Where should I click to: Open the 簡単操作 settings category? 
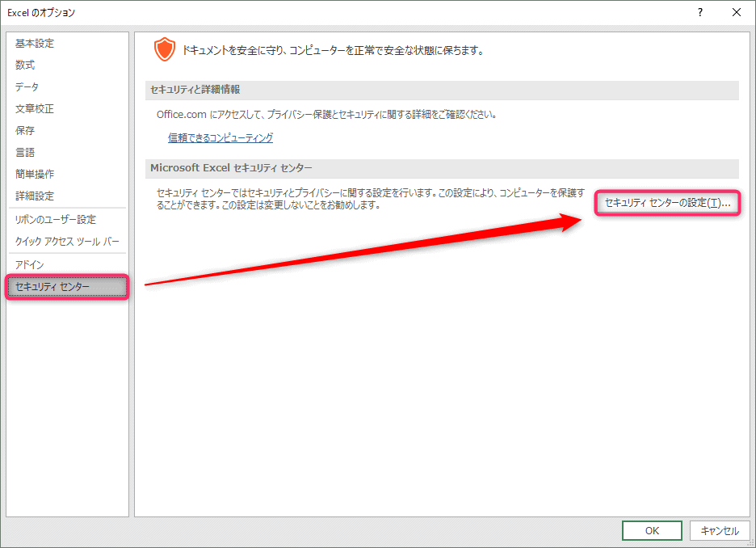35,175
